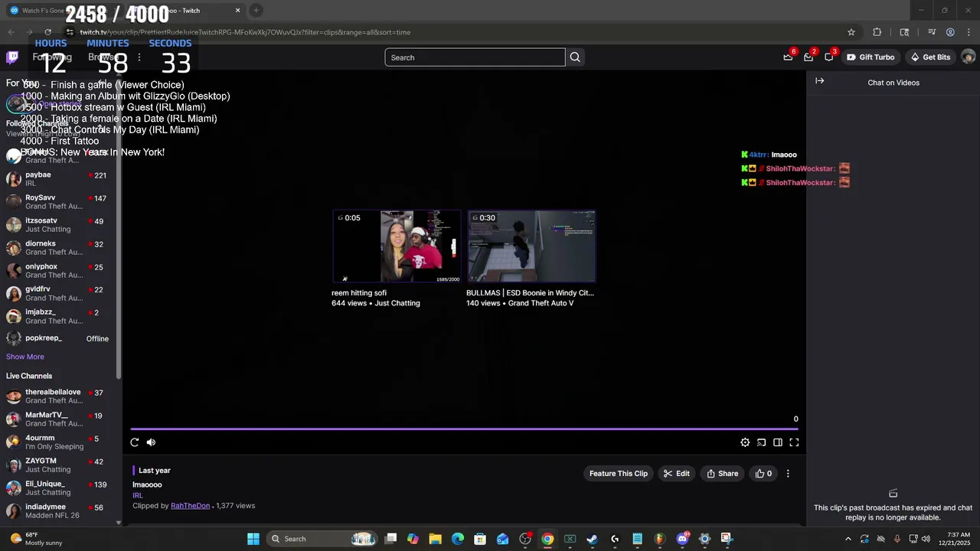Click the IRL category link under clip title
The image size is (980, 551).
coord(138,496)
